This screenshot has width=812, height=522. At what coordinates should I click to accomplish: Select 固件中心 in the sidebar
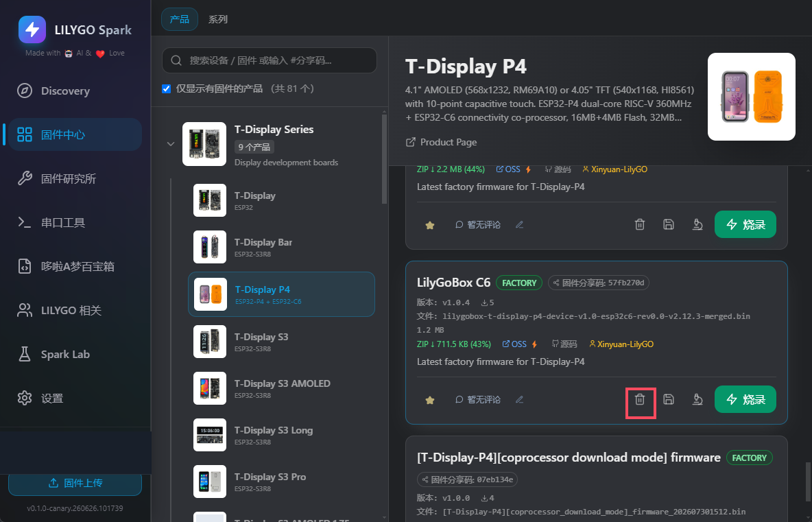point(75,134)
